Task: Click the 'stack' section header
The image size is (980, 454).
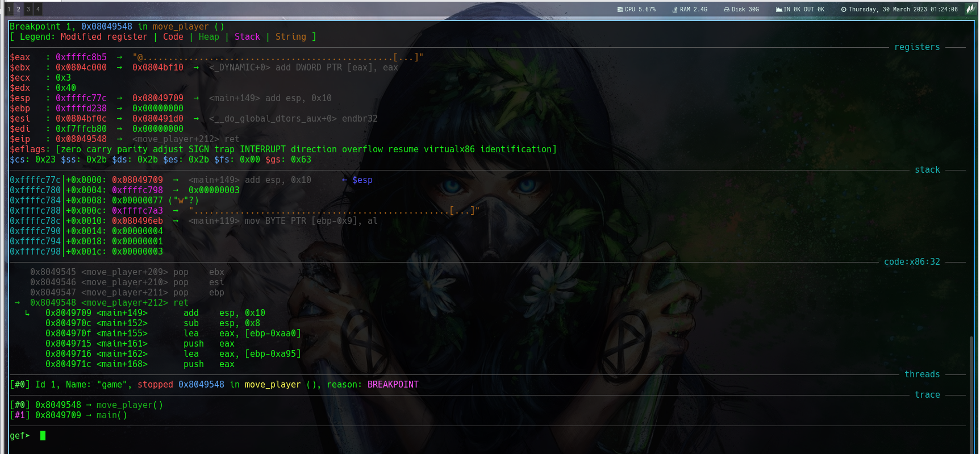Action: [x=927, y=169]
